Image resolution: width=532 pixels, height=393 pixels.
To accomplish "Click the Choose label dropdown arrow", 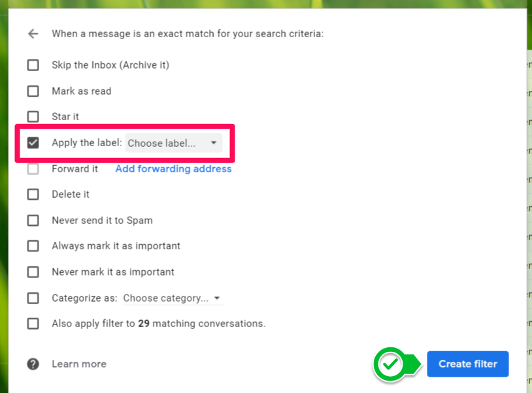I will (214, 143).
